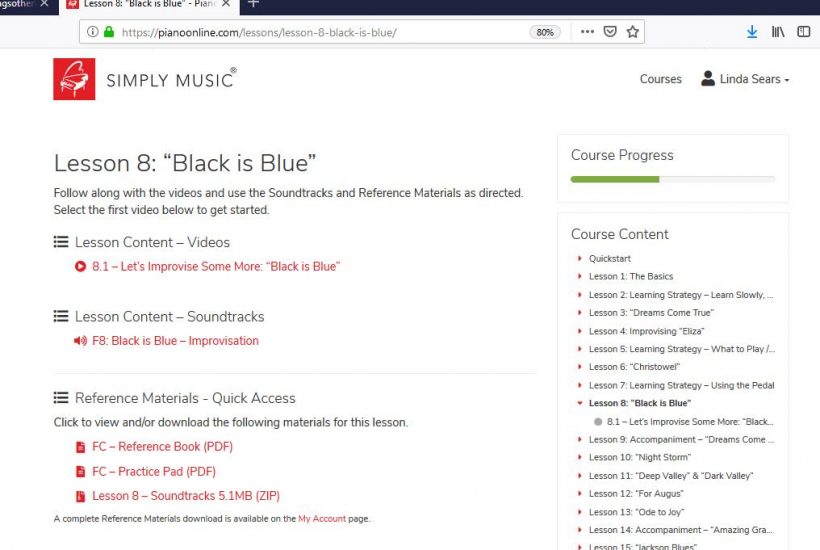
Task: Open the Courses menu item
Action: coord(660,79)
